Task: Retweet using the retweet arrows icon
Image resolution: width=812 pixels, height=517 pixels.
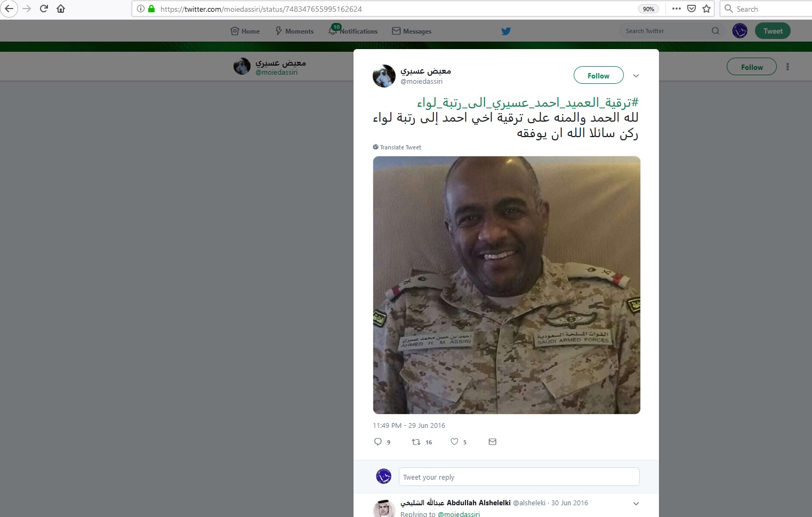Action: pyautogui.click(x=416, y=442)
